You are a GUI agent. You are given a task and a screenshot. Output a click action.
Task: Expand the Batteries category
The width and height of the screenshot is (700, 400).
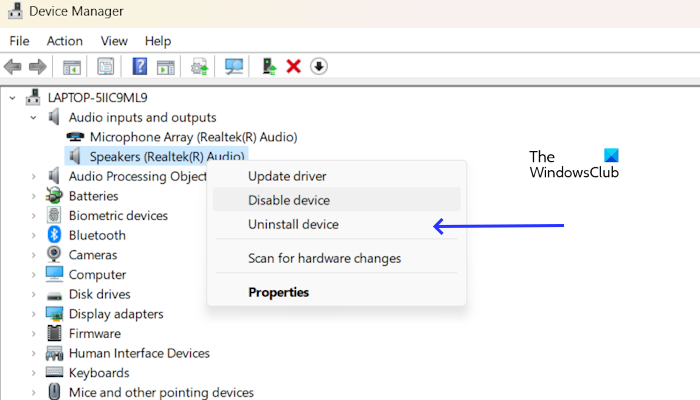click(34, 196)
